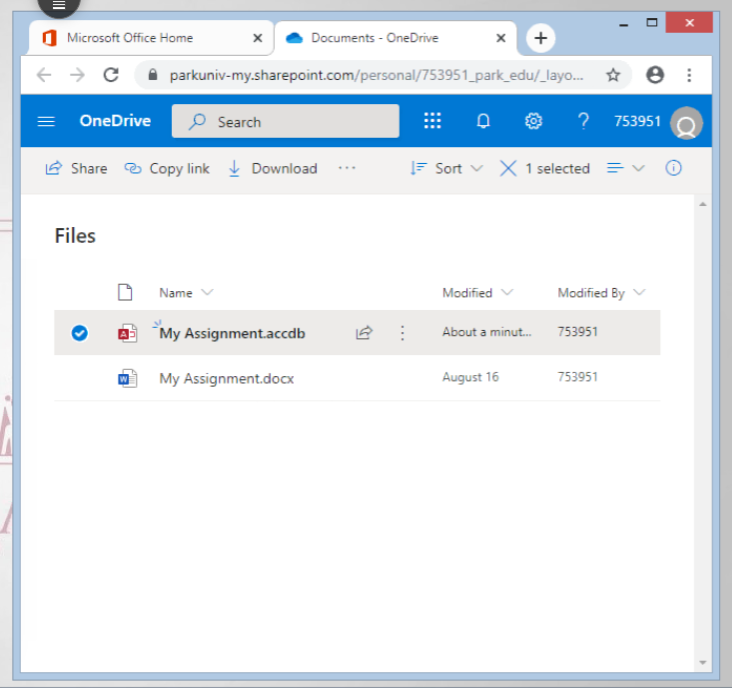Click the 753951 modifier in the docx row

pos(577,377)
